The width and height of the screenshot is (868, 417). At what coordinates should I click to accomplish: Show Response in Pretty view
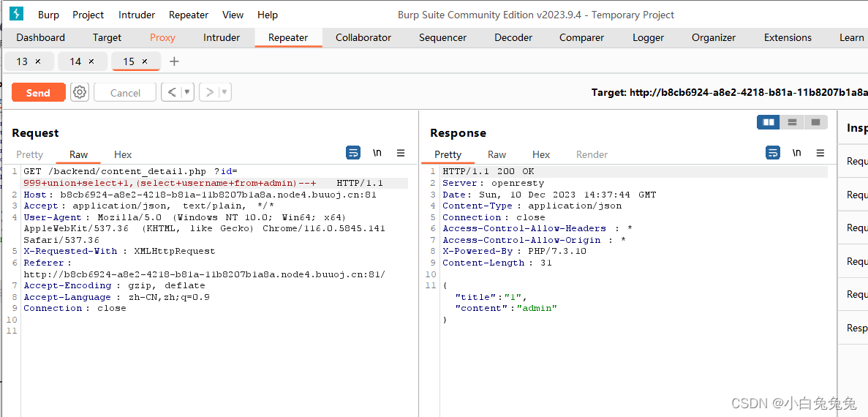coord(448,154)
